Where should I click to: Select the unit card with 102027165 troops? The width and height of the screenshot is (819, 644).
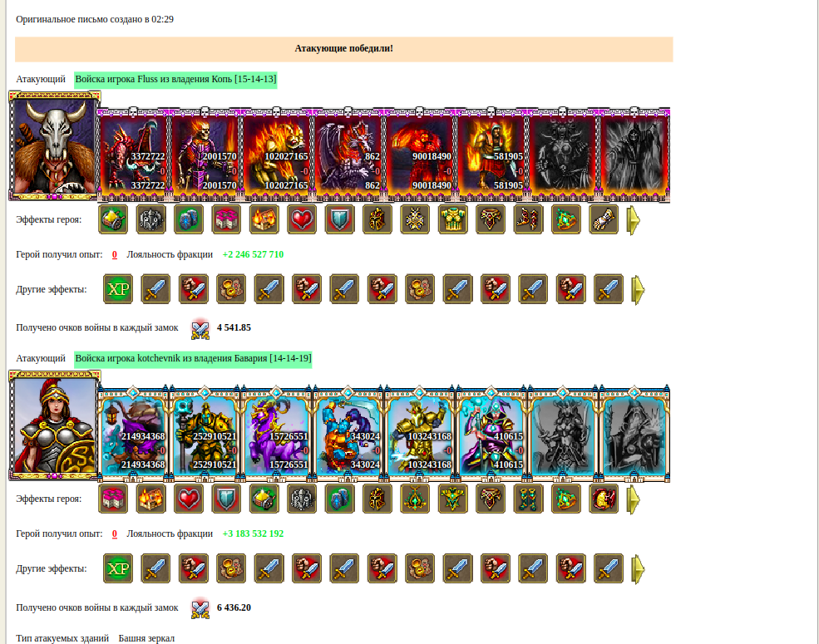point(277,155)
